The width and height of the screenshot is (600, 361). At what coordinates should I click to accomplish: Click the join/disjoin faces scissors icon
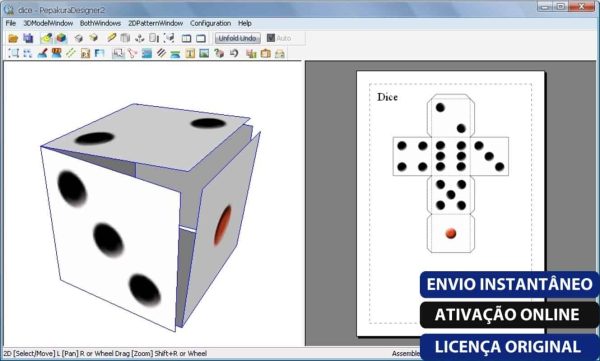click(132, 53)
